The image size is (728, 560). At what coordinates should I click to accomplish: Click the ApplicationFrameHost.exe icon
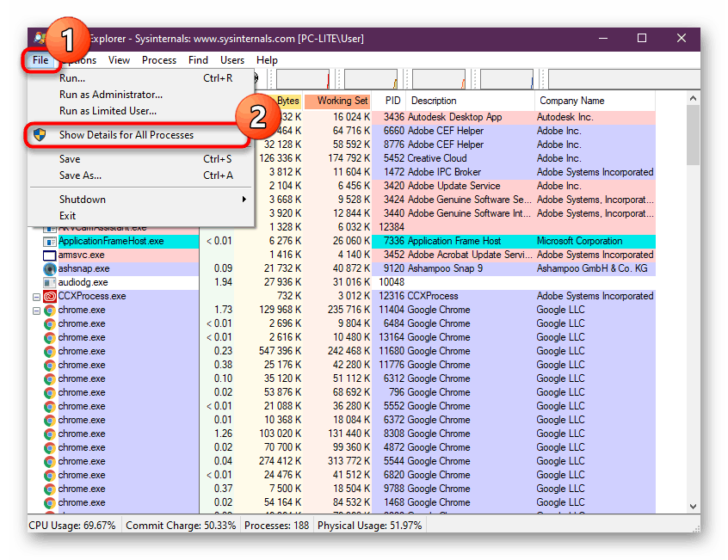click(50, 241)
